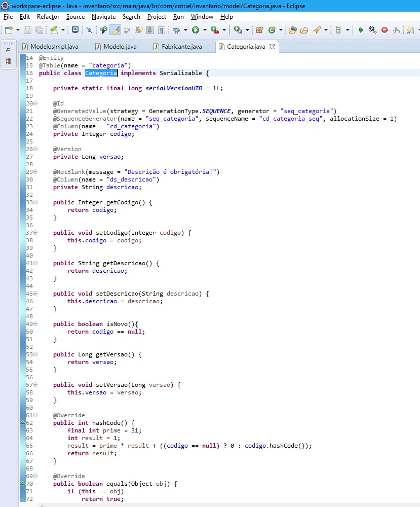Click the Open Type icon

tap(292, 30)
